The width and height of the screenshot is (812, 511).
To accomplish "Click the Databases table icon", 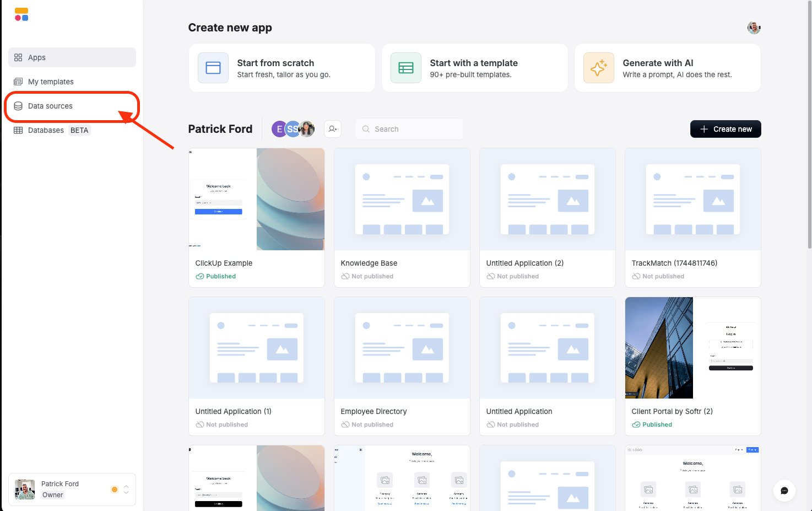I will coord(18,130).
